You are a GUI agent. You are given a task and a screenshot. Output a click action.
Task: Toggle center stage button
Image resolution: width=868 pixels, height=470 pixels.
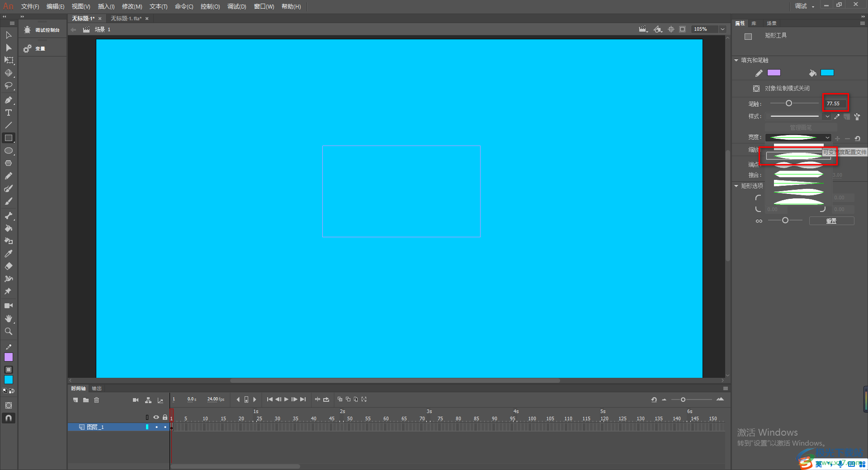tap(671, 29)
